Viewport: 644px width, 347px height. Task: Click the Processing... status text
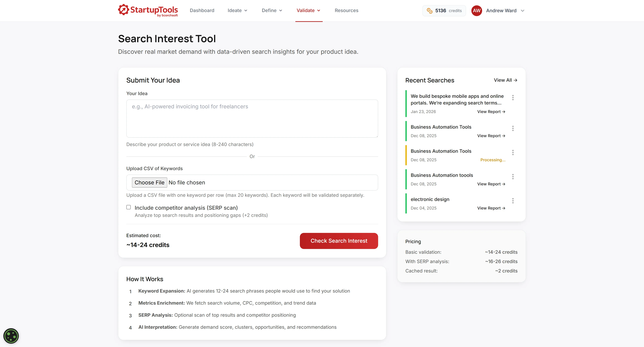click(x=493, y=160)
